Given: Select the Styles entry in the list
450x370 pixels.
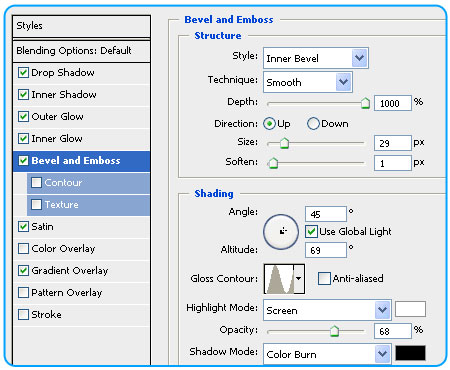Looking at the screenshot, I should pos(82,26).
